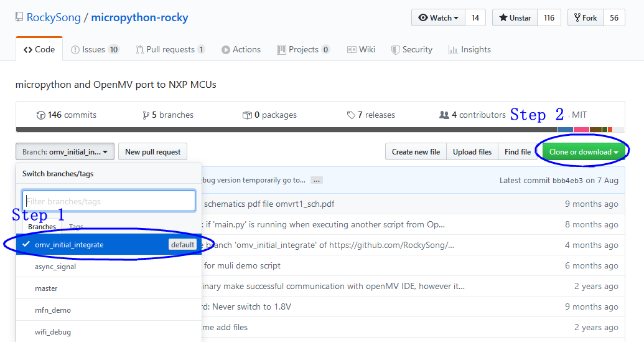
Task: Select the Branches tab in the switcher
Action: (x=42, y=227)
